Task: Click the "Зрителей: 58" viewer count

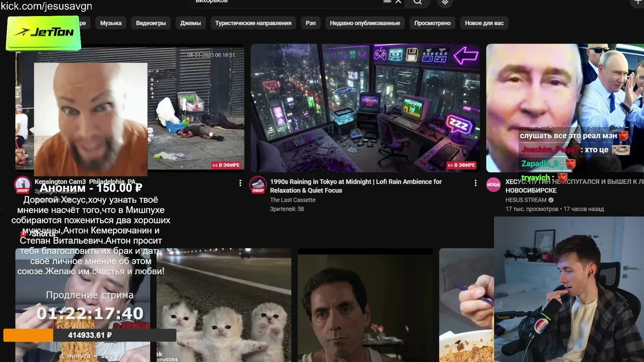Action: coord(287,209)
